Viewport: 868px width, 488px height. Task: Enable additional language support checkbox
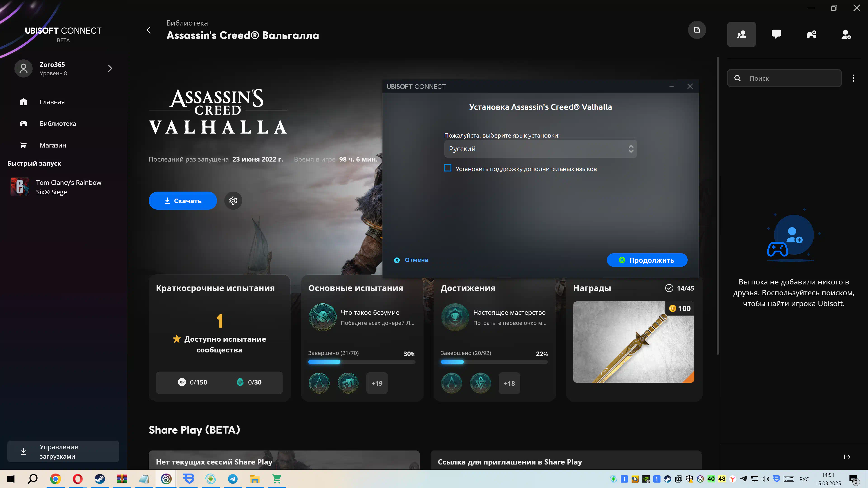[448, 168]
